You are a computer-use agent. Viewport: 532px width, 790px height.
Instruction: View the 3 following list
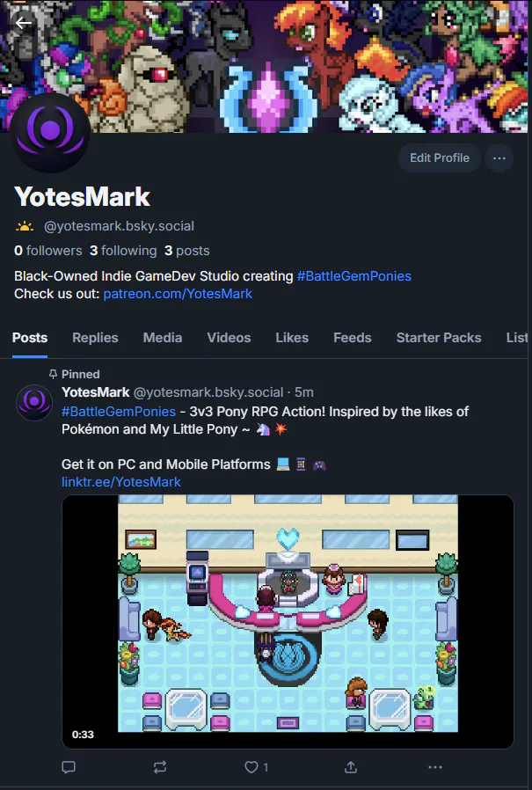click(123, 251)
